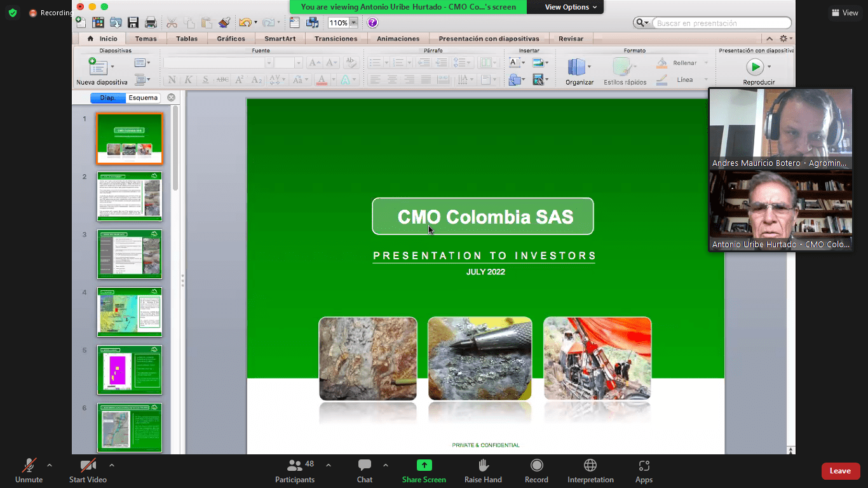Click the insert picture icon
The image size is (868, 488).
(538, 62)
